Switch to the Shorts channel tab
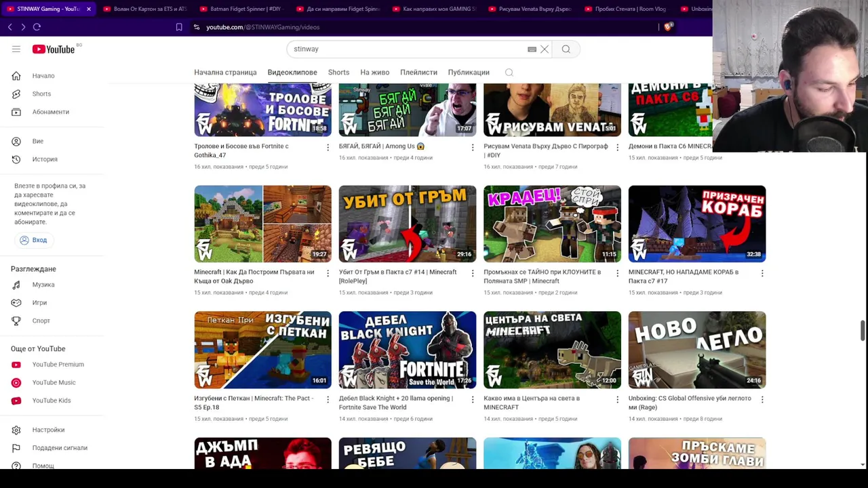 coord(338,73)
